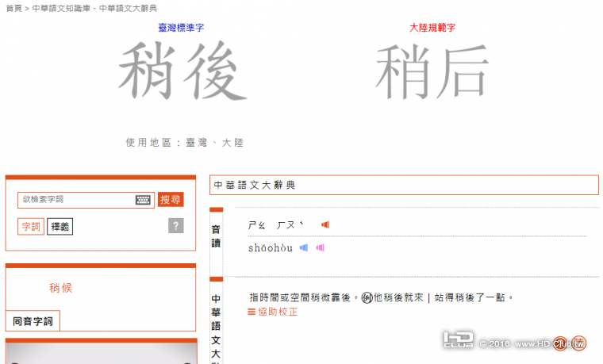Click the 臺灣標準字 label
Image resolution: width=603 pixels, height=364 pixels.
point(181,28)
